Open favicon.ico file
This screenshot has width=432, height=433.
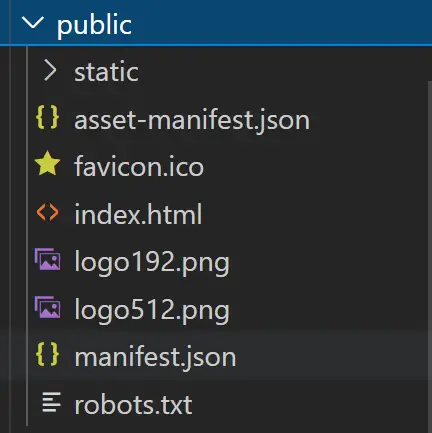tap(139, 166)
